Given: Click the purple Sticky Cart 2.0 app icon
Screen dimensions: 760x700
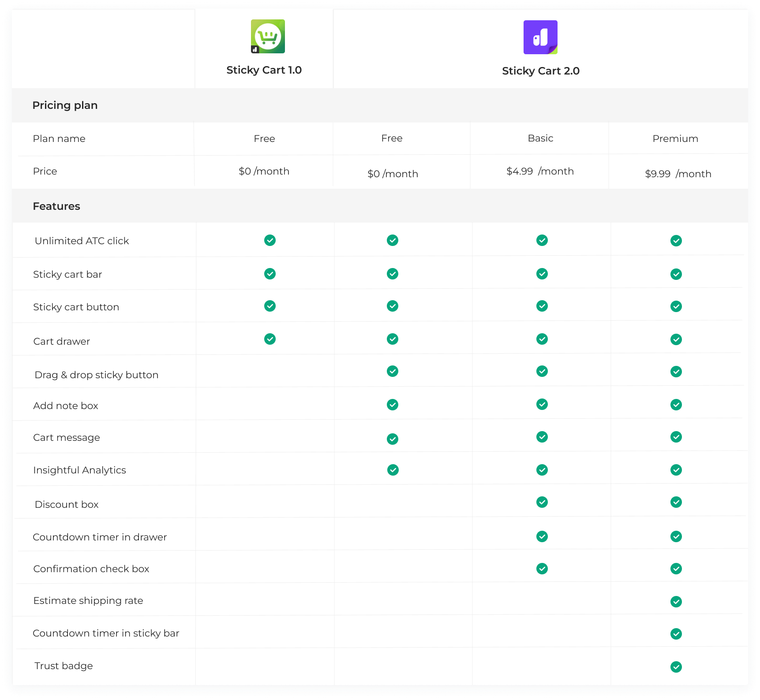Looking at the screenshot, I should pos(540,37).
